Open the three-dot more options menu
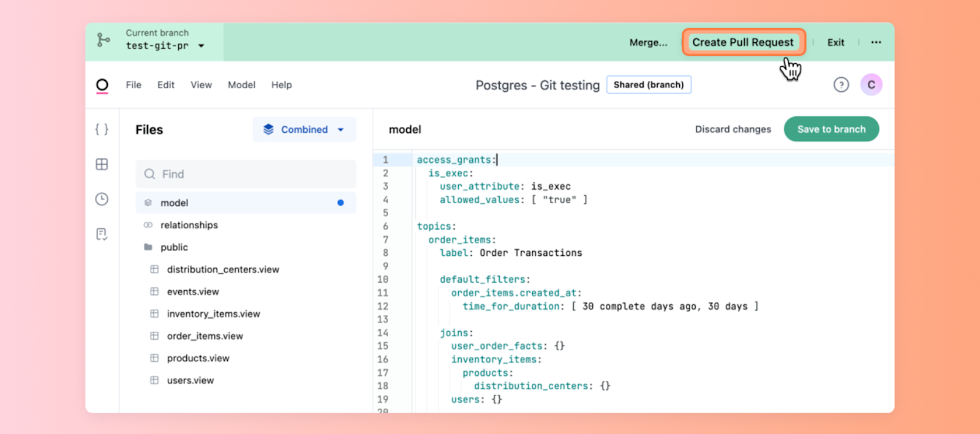 [x=876, y=42]
